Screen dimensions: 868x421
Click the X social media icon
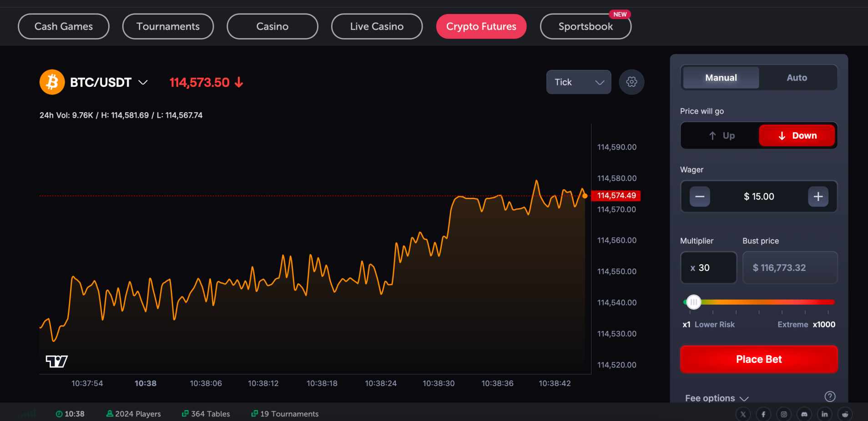coord(742,414)
